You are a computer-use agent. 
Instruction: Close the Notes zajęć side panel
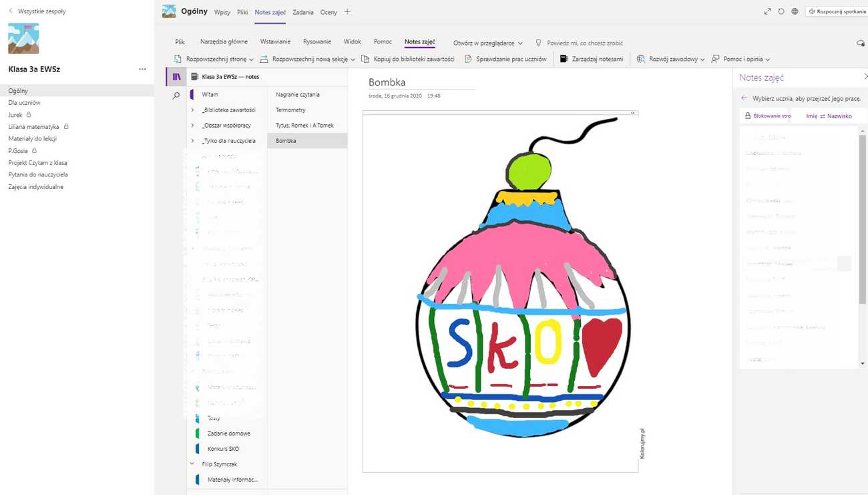click(865, 77)
